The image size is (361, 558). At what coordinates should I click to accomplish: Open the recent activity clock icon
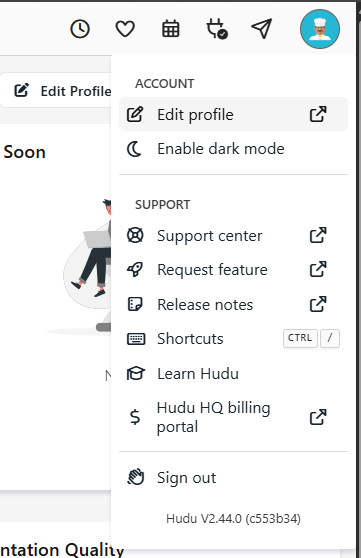tap(80, 29)
